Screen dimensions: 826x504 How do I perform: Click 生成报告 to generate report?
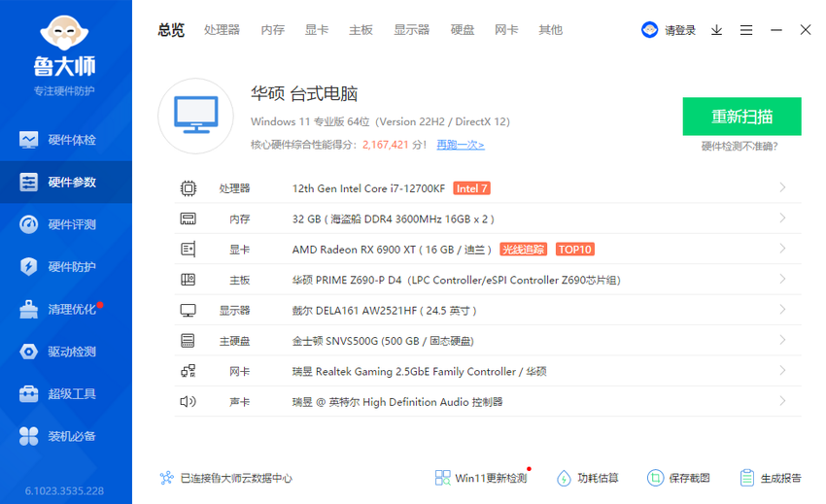771,478
